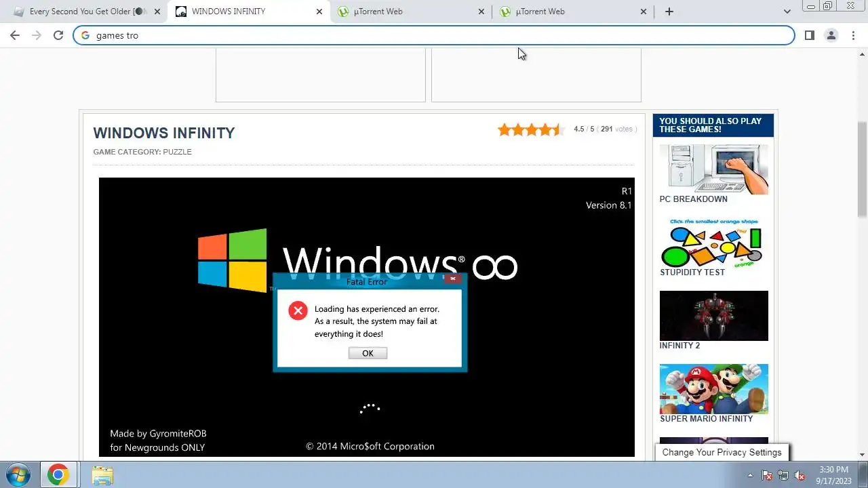868x488 pixels.
Task: Open the PC BREAKDOWN game thumbnail
Action: (714, 169)
